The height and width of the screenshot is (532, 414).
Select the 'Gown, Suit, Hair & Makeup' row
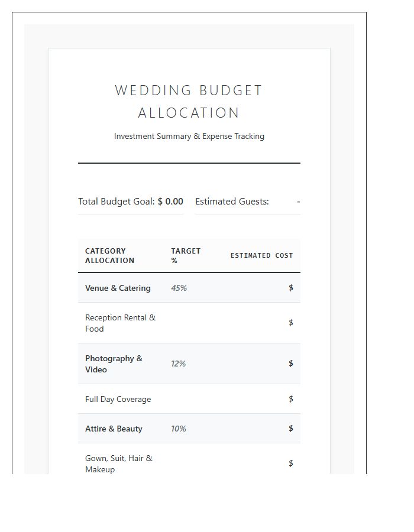click(x=189, y=459)
